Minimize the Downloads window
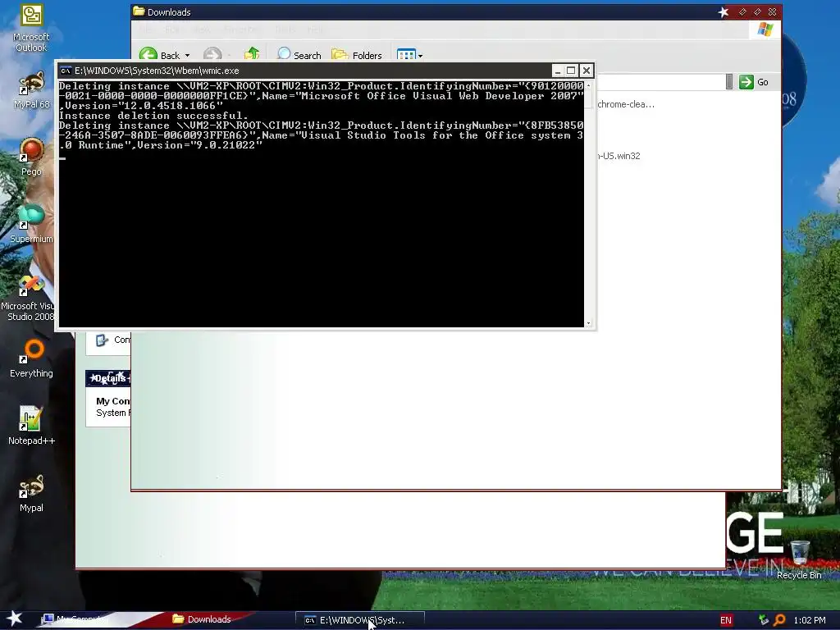Image resolution: width=840 pixels, height=630 pixels. [x=742, y=11]
